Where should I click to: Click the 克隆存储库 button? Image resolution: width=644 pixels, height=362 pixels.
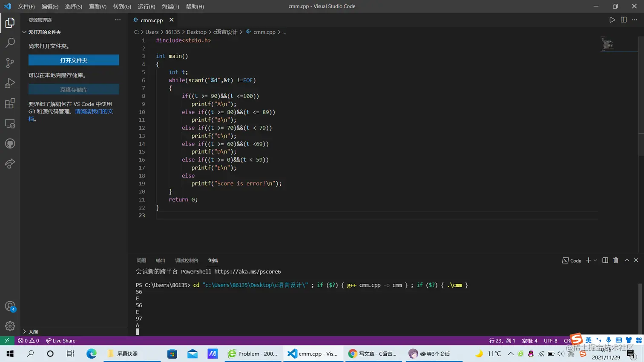pyautogui.click(x=74, y=90)
